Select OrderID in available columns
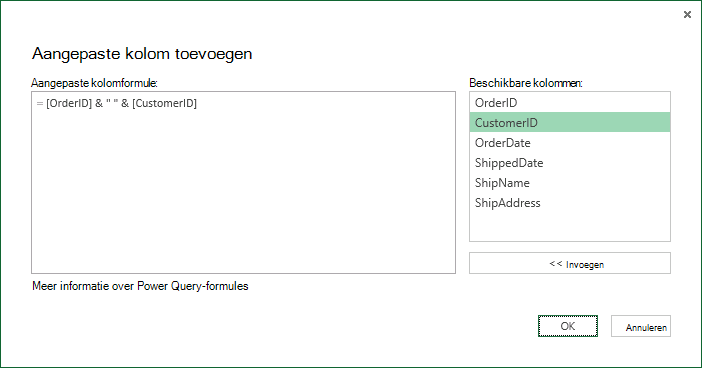 569,103
